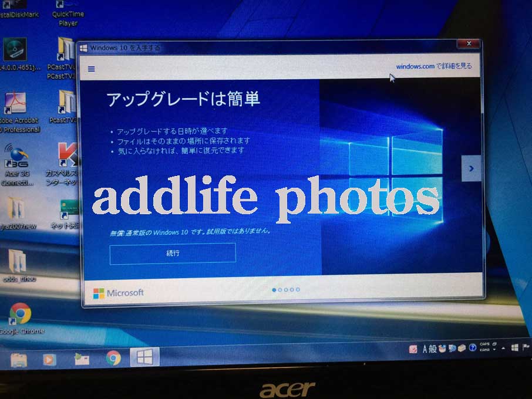532x399 pixels.
Task: Open QuickTime Player desktop shortcut
Action: (x=68, y=13)
